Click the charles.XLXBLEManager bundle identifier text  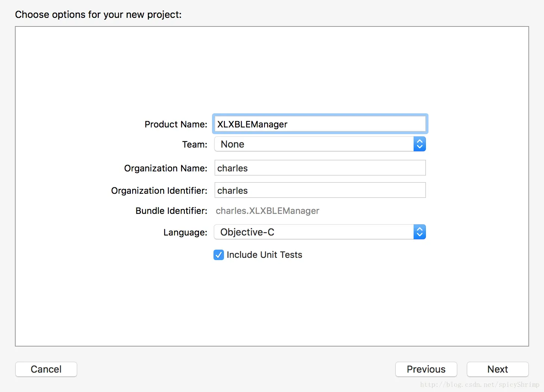[267, 211]
